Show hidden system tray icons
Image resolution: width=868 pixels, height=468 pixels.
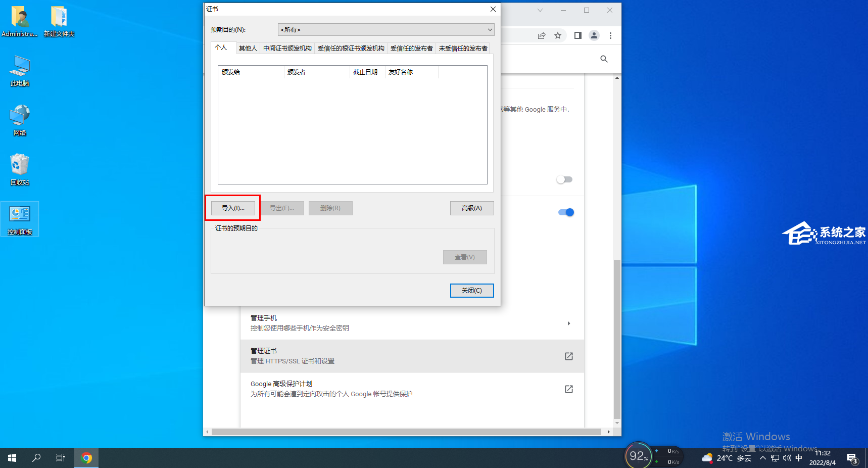point(763,458)
